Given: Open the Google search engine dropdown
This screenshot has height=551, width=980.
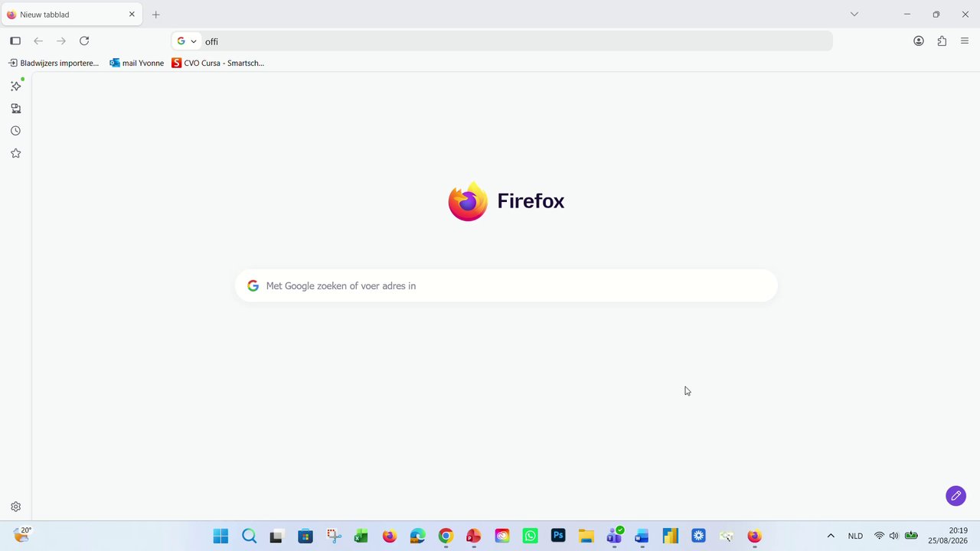Looking at the screenshot, I should point(187,41).
